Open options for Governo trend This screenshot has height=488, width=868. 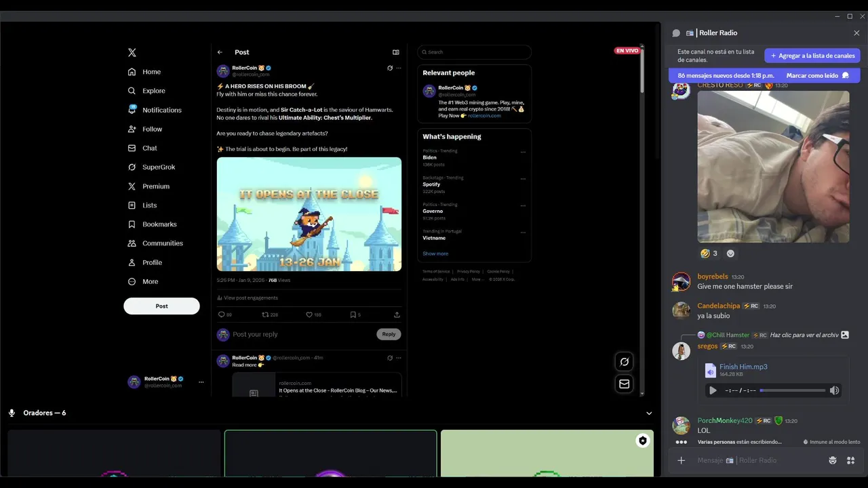pyautogui.click(x=523, y=206)
